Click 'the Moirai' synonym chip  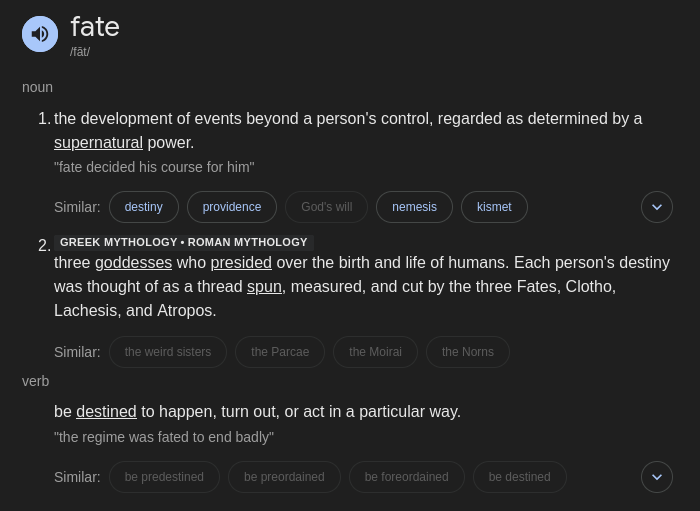[375, 352]
